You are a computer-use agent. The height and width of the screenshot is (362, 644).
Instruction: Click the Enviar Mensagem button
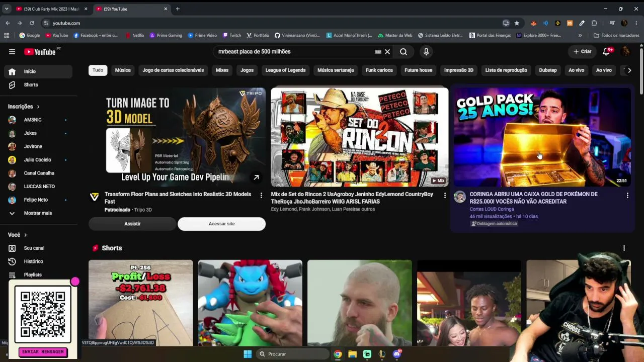[43, 352]
